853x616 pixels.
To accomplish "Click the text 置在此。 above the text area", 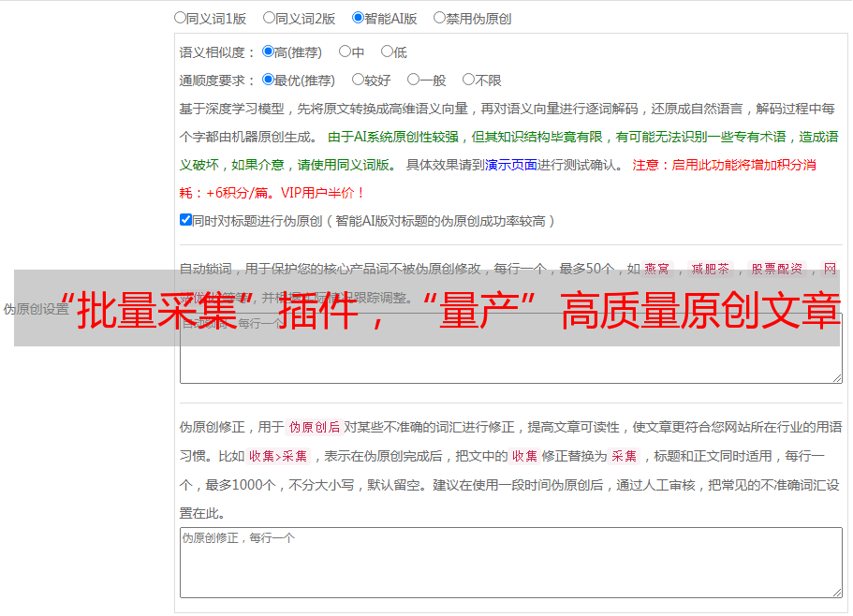I will click(202, 513).
